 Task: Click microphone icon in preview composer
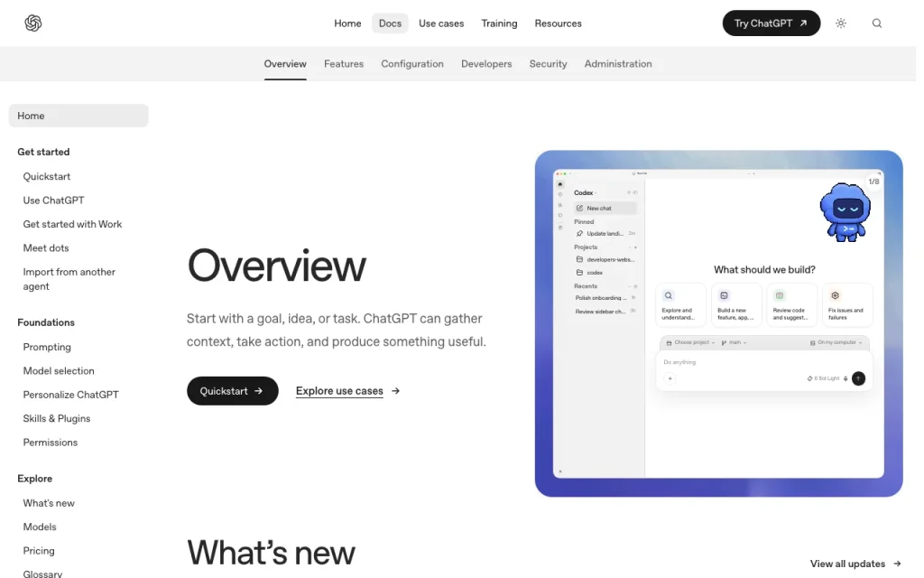pyautogui.click(x=845, y=378)
